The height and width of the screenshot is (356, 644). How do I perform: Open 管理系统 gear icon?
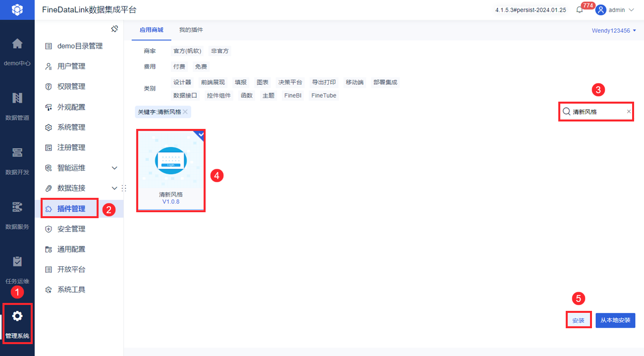pyautogui.click(x=17, y=316)
